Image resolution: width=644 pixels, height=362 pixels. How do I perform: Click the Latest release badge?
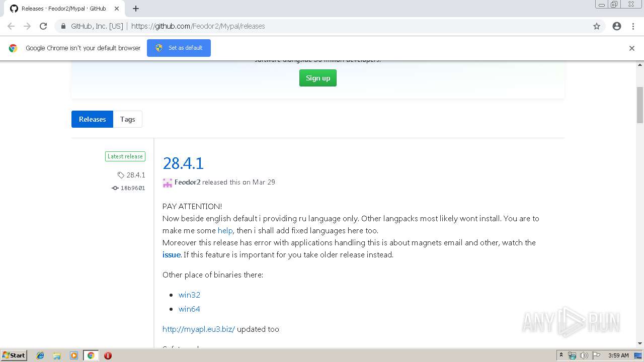(x=125, y=156)
